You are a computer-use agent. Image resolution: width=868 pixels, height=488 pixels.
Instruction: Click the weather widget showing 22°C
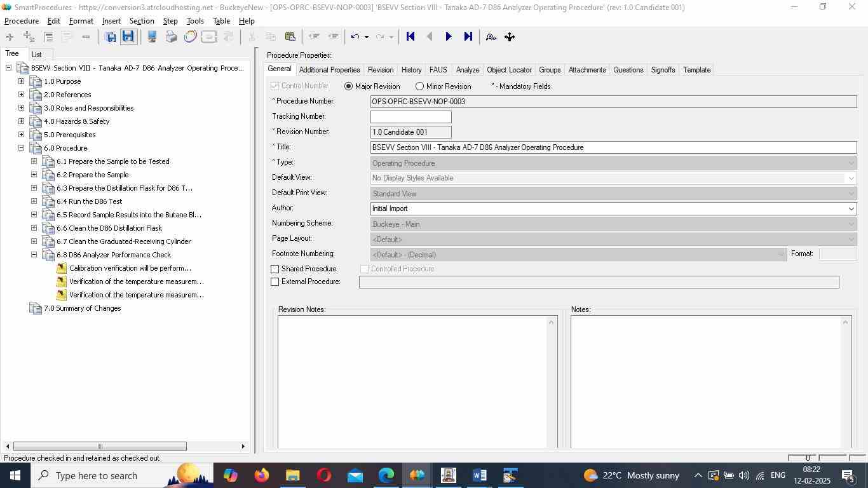pos(631,475)
